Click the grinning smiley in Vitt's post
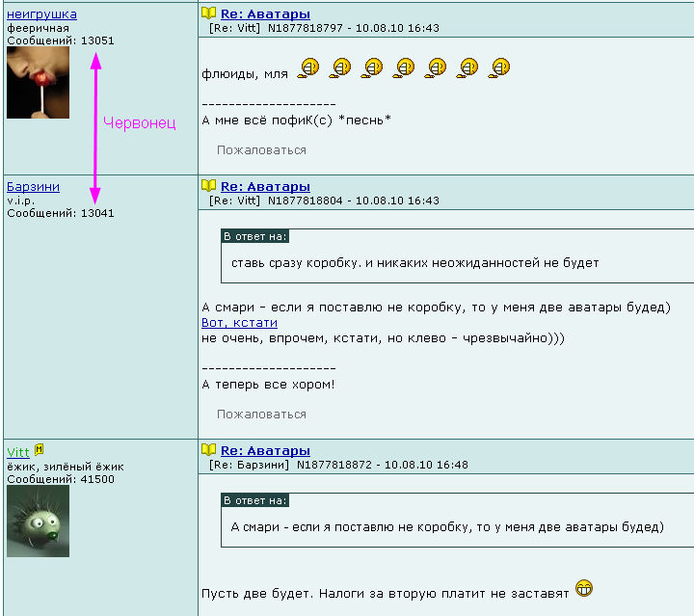Image resolution: width=694 pixels, height=616 pixels. click(583, 587)
